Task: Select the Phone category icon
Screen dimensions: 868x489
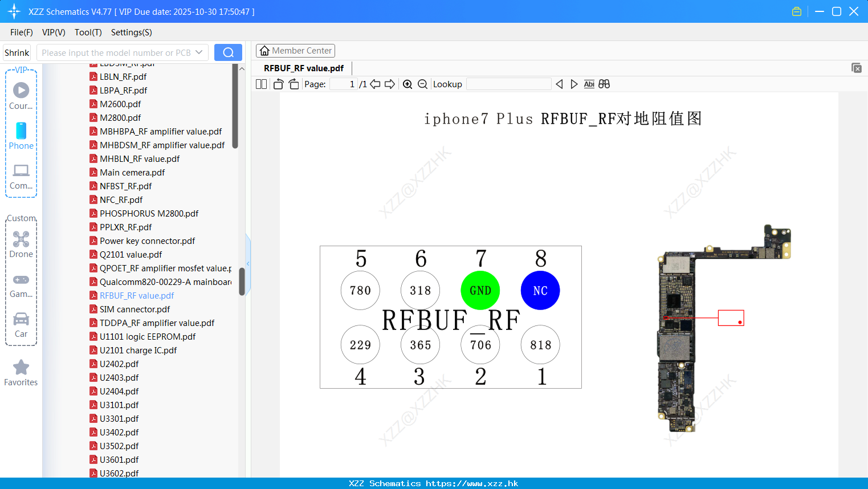Action: (x=21, y=136)
